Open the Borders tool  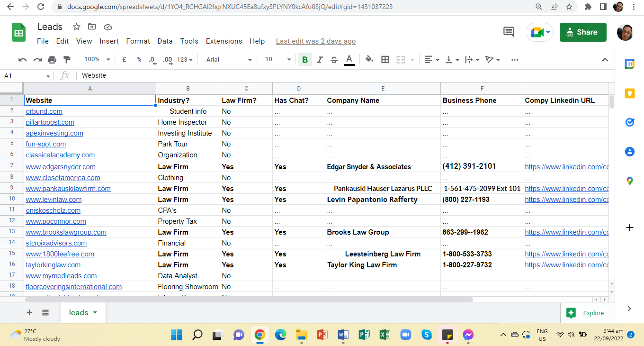pyautogui.click(x=385, y=60)
